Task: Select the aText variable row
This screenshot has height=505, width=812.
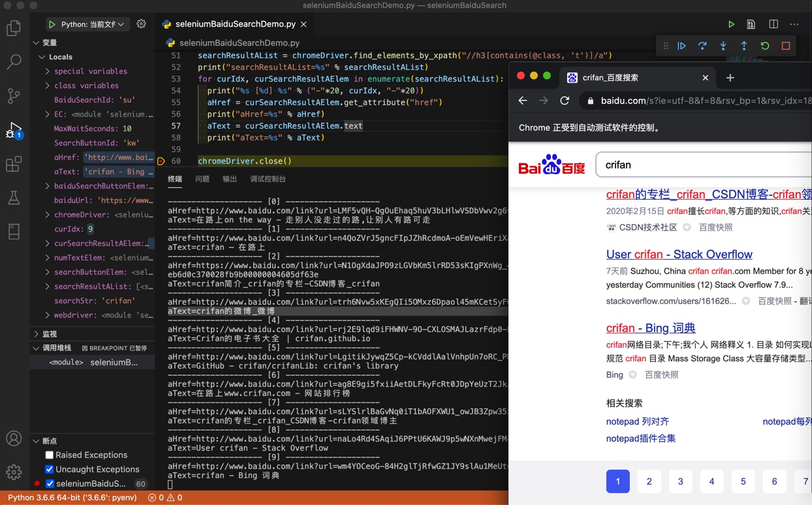Action: pos(92,172)
